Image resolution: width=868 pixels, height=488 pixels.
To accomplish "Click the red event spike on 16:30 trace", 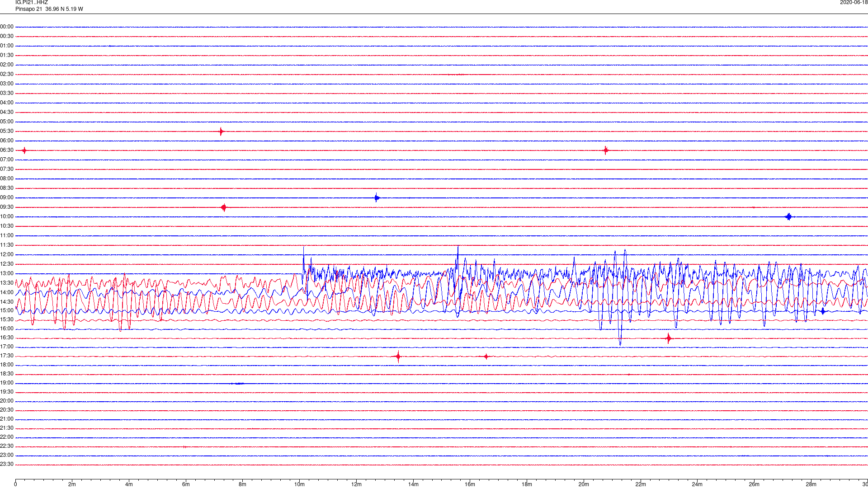I will 669,338.
